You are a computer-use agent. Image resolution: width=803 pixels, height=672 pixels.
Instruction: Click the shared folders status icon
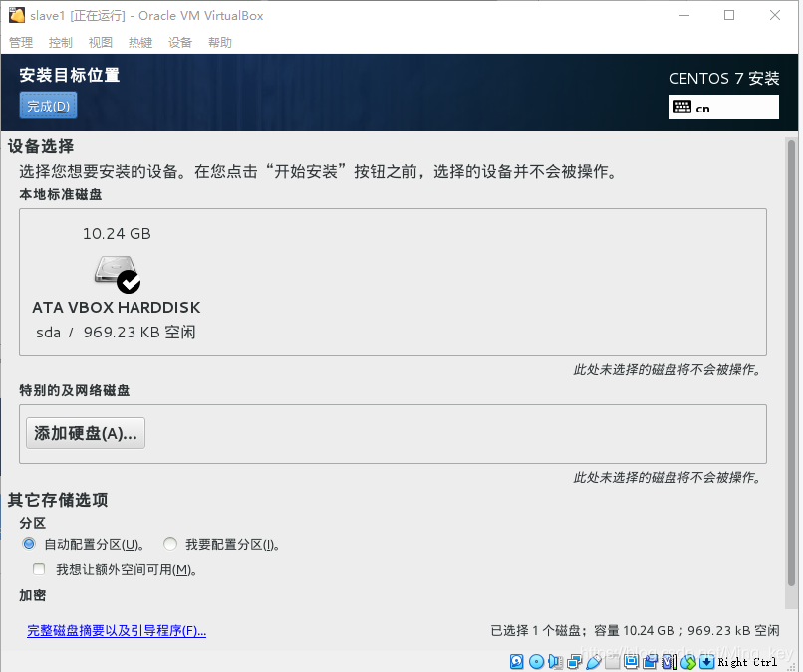(612, 662)
